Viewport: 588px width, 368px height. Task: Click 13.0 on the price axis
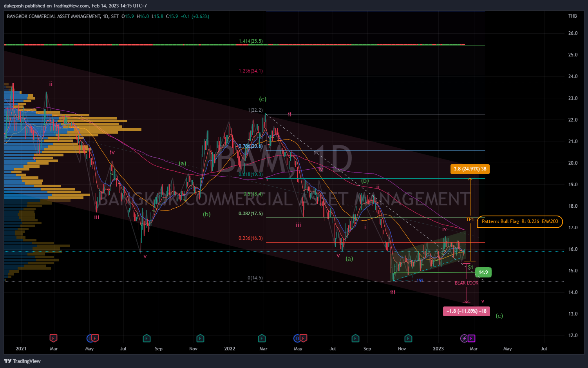coord(573,314)
